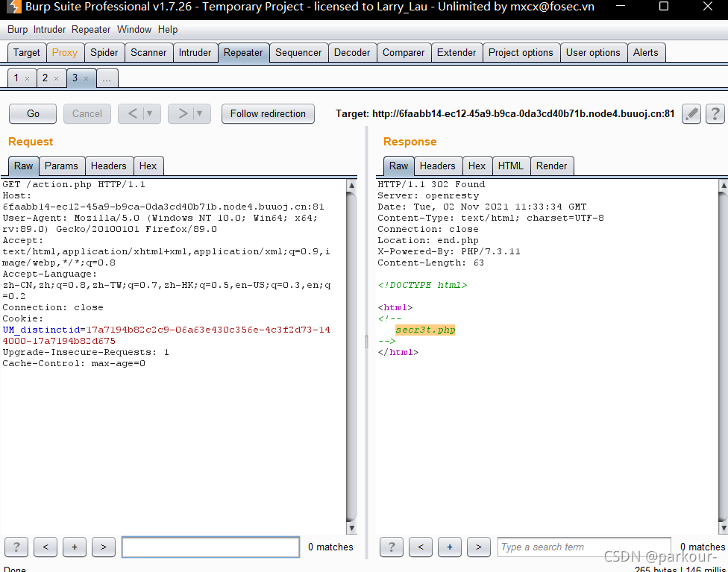Click request scrollbar up arrow
Screen dimensions: 728x572
coord(351,185)
